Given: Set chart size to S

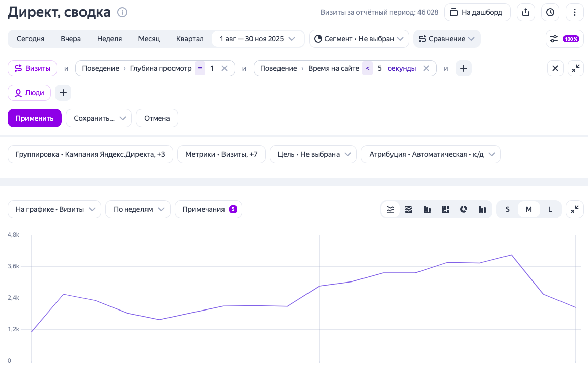Looking at the screenshot, I should tap(507, 209).
